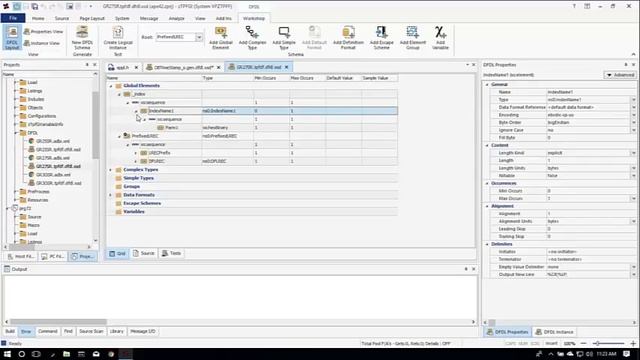Expand the DFUREC element row
Viewport: 640px width, 360px height.
136,162
